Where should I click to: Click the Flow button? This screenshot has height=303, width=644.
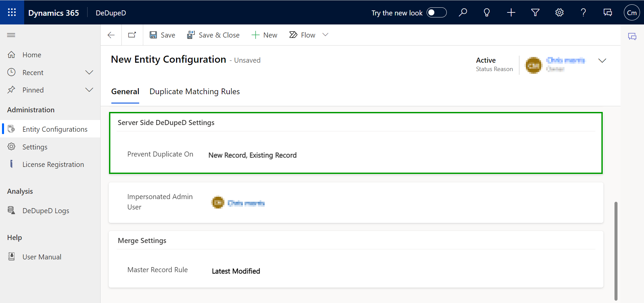click(x=302, y=35)
